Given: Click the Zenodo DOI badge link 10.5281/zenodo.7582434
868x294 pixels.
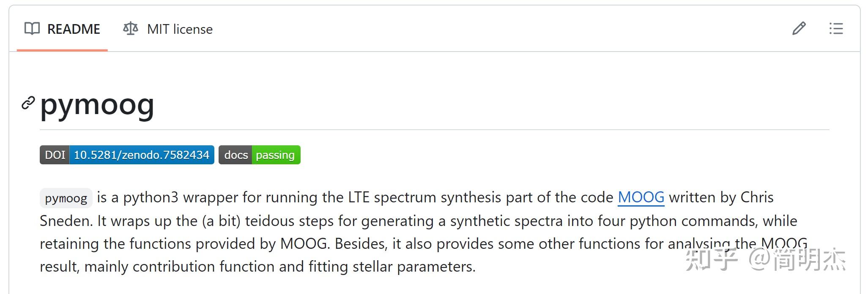Looking at the screenshot, I should [x=142, y=155].
